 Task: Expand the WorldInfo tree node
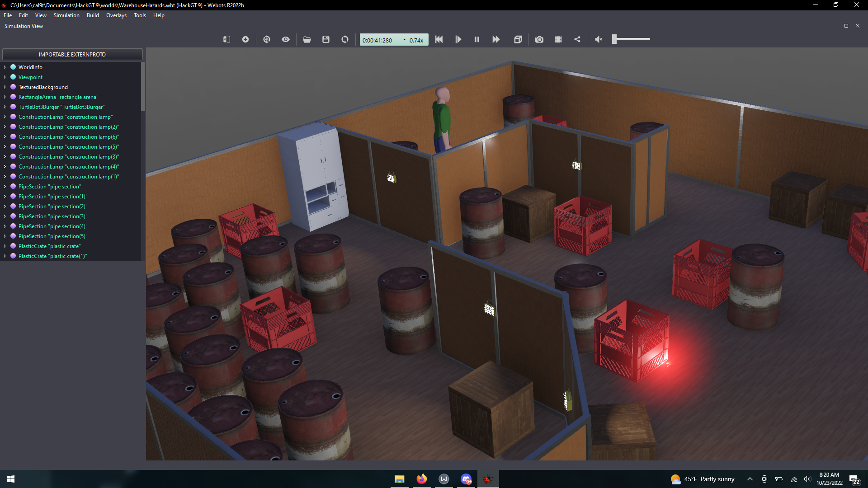[x=5, y=67]
